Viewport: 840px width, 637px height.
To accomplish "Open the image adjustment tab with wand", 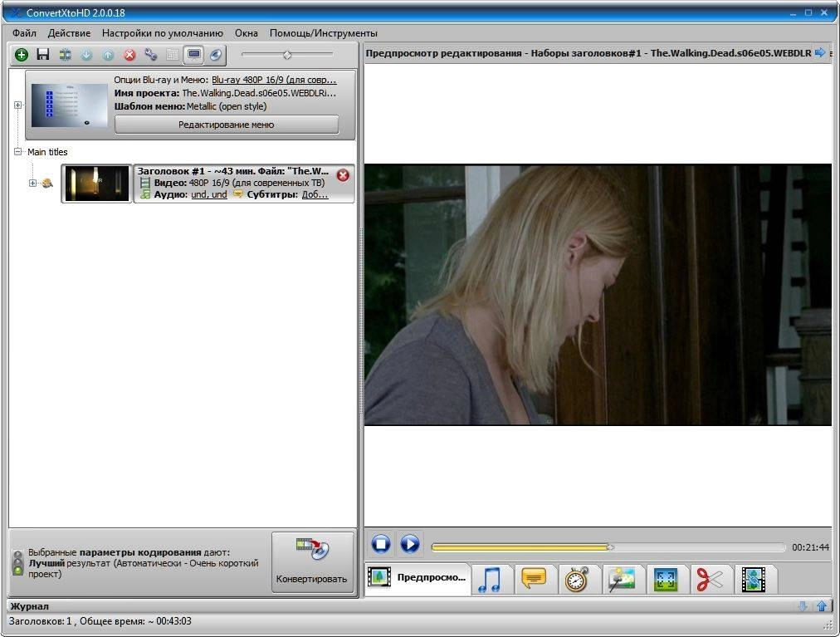I will [622, 580].
